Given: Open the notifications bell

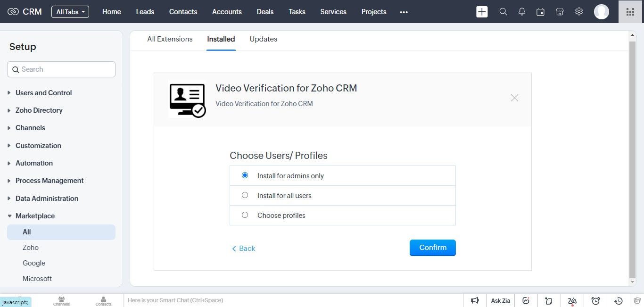Looking at the screenshot, I should tap(522, 12).
